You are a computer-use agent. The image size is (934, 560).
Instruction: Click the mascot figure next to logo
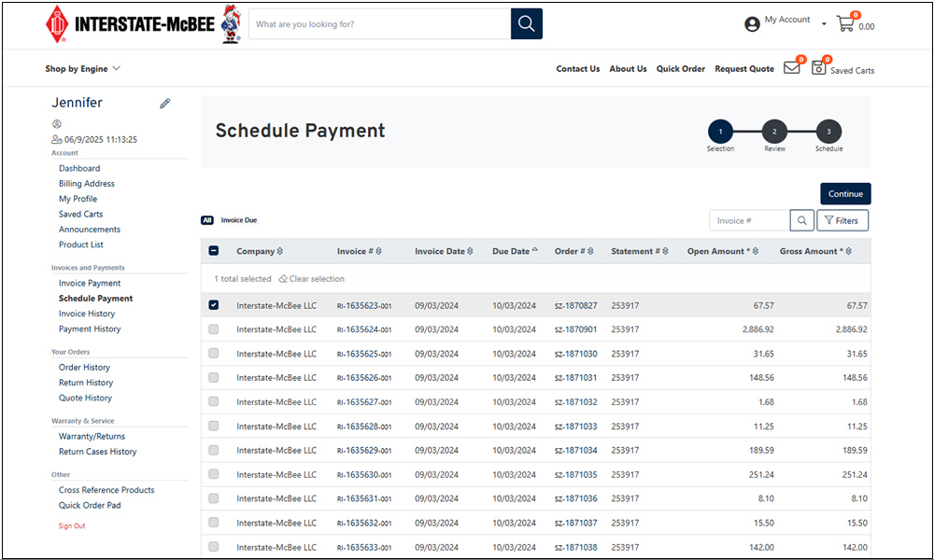[x=231, y=24]
